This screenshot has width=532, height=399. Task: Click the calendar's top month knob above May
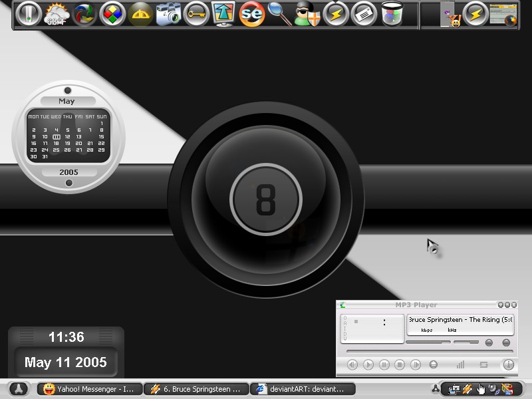pyautogui.click(x=68, y=90)
